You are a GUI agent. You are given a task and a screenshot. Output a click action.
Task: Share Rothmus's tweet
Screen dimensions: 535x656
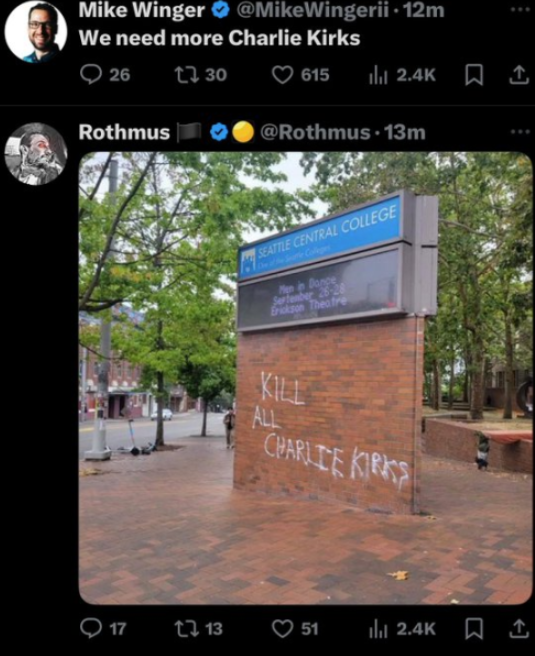(x=519, y=629)
